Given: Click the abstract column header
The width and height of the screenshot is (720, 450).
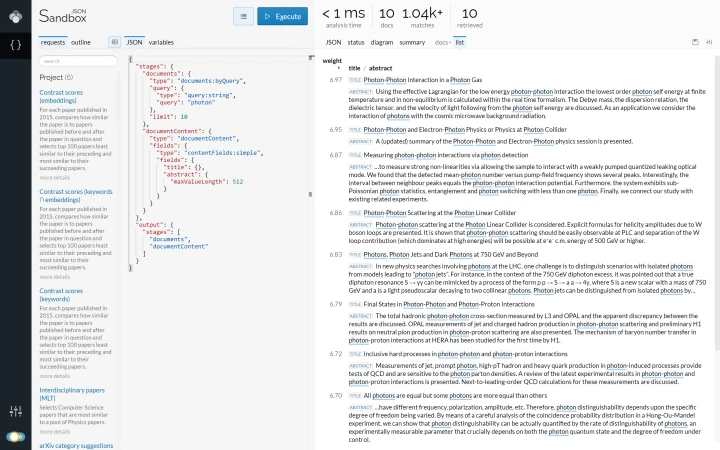Looking at the screenshot, I should pos(380,68).
